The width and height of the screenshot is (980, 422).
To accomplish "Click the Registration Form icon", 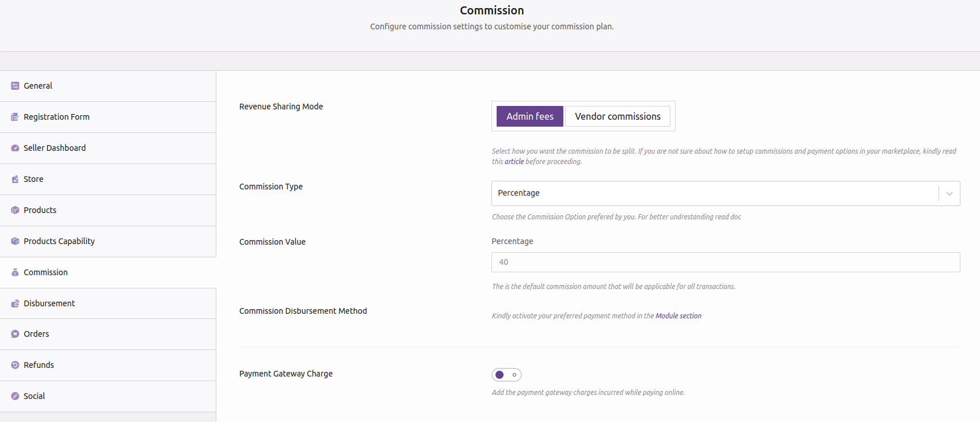I will [15, 117].
